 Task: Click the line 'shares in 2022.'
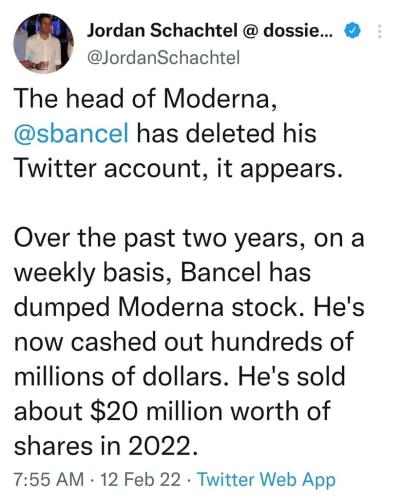106,446
